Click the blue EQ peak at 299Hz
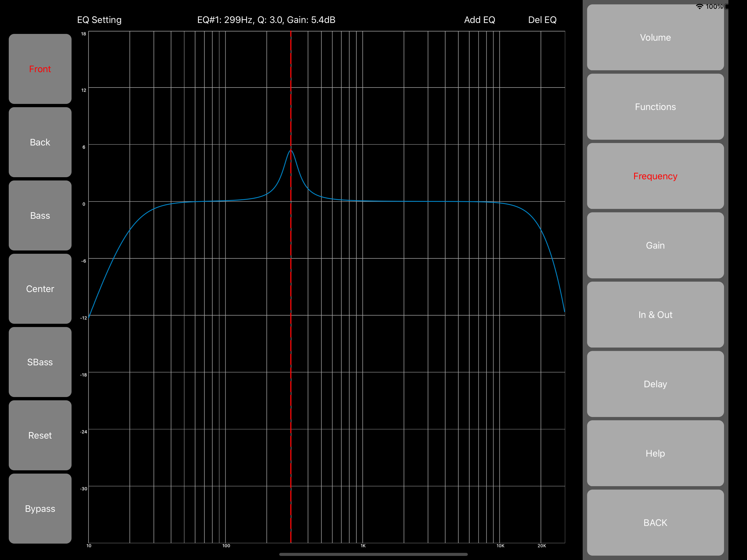Image resolution: width=747 pixels, height=560 pixels. (x=291, y=151)
